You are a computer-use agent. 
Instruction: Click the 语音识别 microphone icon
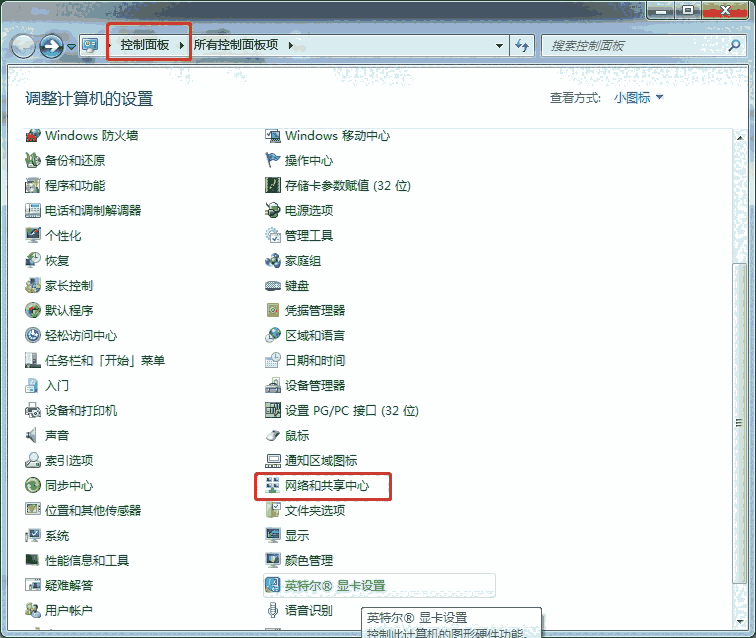click(272, 611)
